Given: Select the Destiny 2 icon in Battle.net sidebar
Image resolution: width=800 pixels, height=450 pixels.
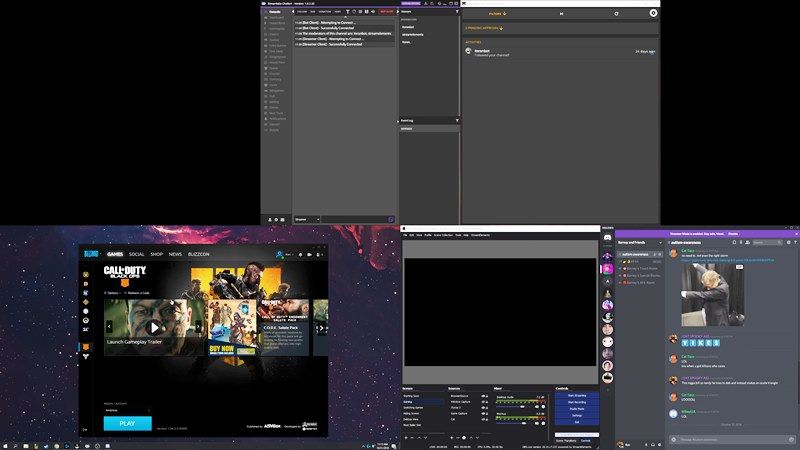Looking at the screenshot, I should [x=86, y=356].
